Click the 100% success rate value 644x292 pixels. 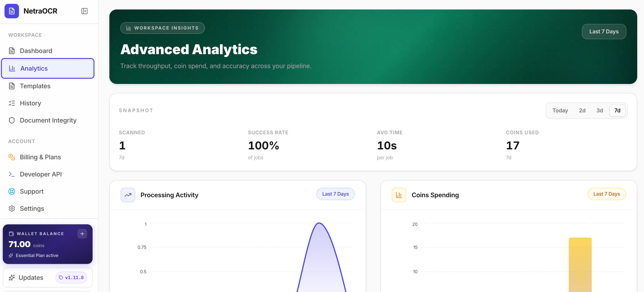(263, 145)
